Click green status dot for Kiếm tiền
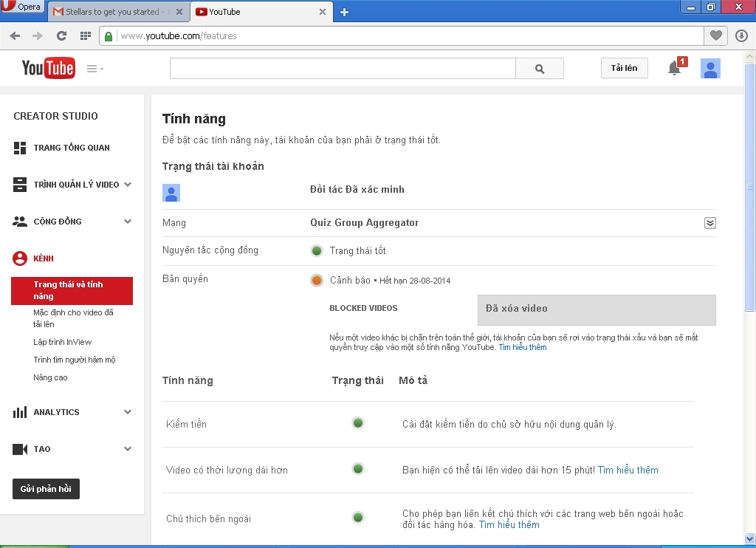This screenshot has width=756, height=548. [x=358, y=423]
